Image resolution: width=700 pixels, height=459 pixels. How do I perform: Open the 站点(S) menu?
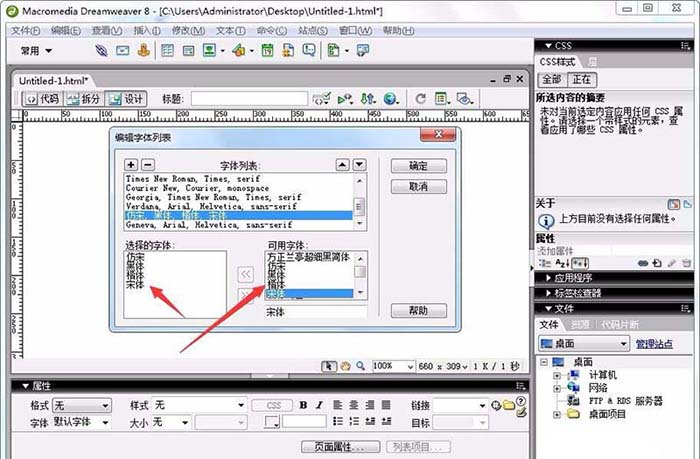(312, 30)
